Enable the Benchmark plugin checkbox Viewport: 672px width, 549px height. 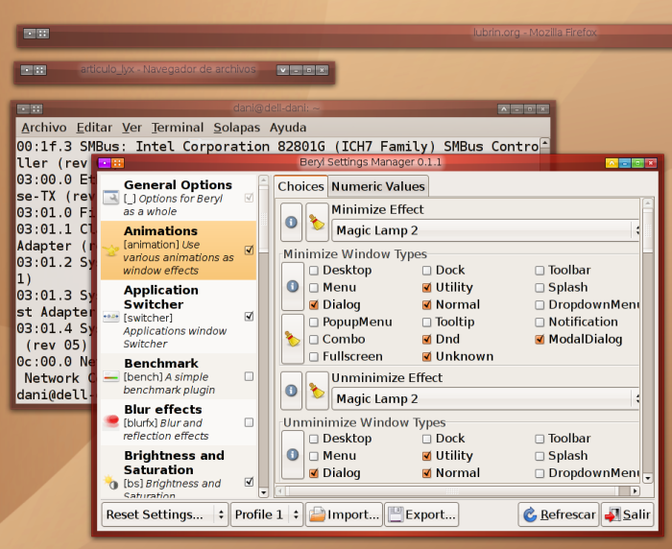(x=249, y=377)
